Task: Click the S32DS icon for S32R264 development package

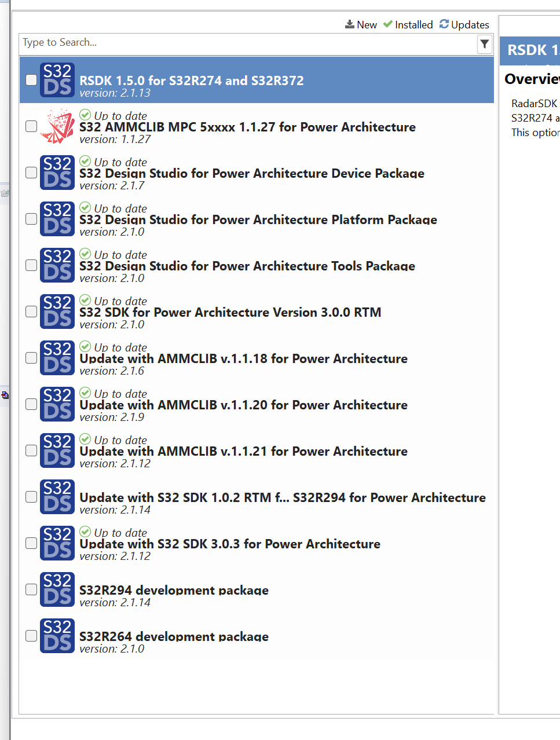Action: pos(57,636)
